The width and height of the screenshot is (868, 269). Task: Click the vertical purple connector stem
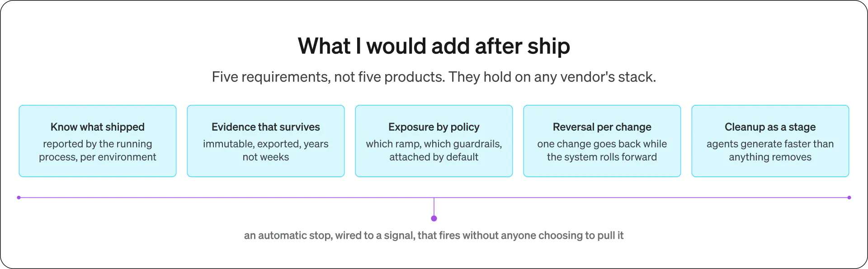coord(434,207)
